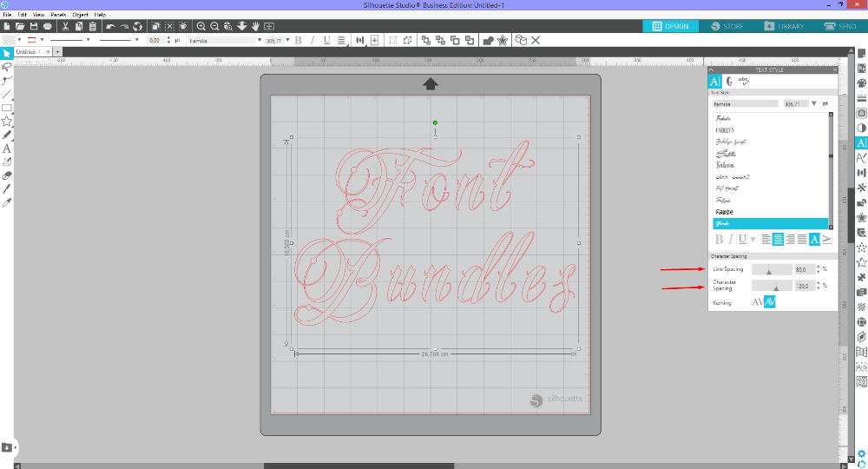This screenshot has height=469, width=868.
Task: Open the Text Style panel icon
Action: point(861,142)
